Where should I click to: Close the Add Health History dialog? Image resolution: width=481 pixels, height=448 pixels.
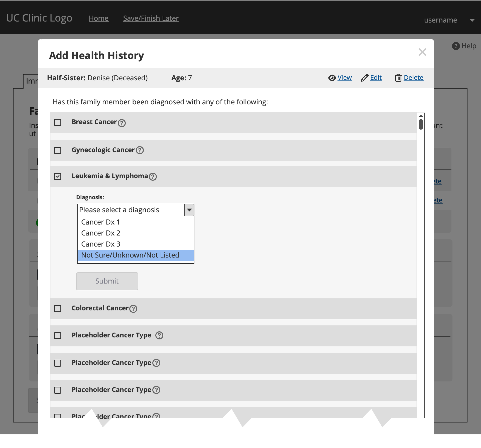pos(422,52)
